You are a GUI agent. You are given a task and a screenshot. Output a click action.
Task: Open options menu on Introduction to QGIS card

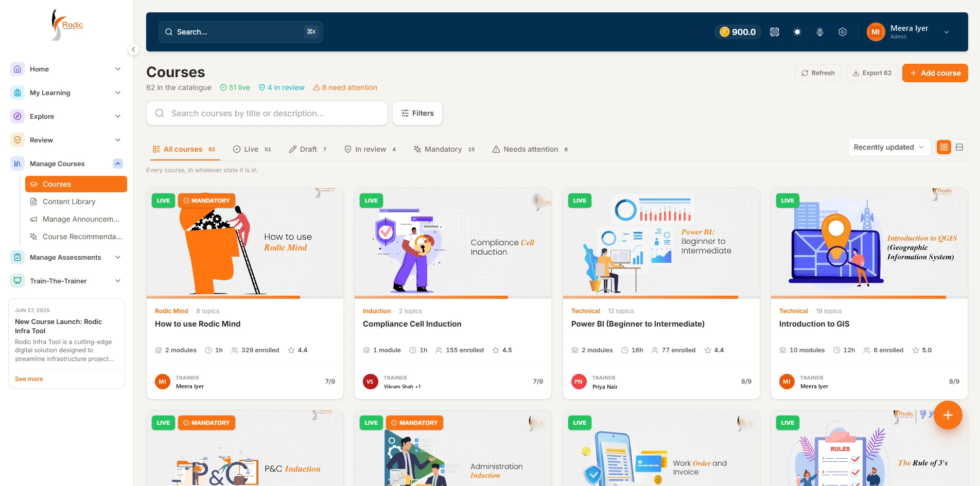pyautogui.click(x=955, y=201)
